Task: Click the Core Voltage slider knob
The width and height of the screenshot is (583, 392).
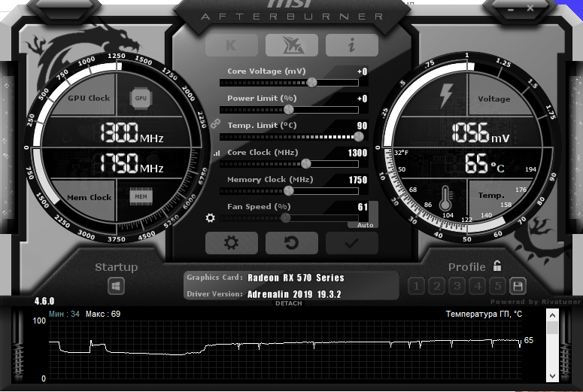Action: 312,82
